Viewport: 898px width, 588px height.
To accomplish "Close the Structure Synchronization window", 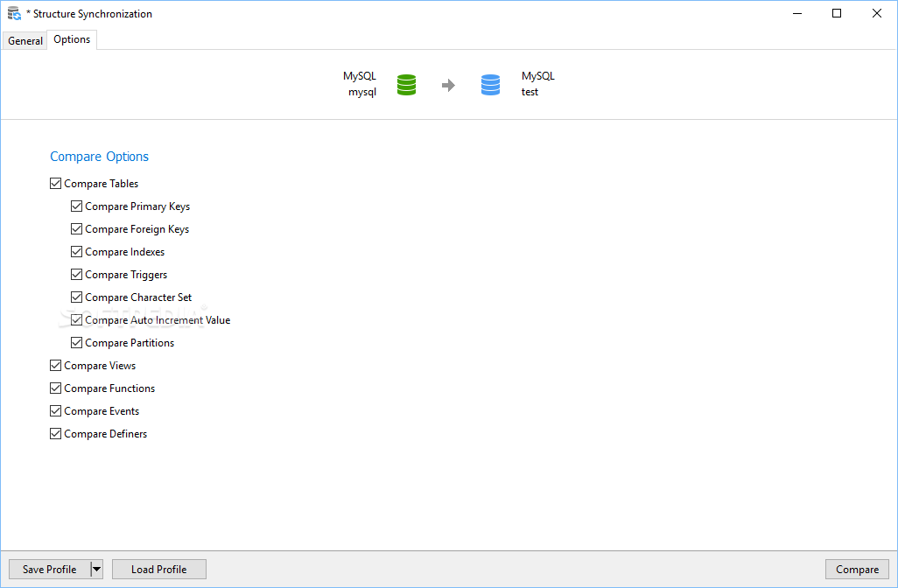I will (876, 13).
